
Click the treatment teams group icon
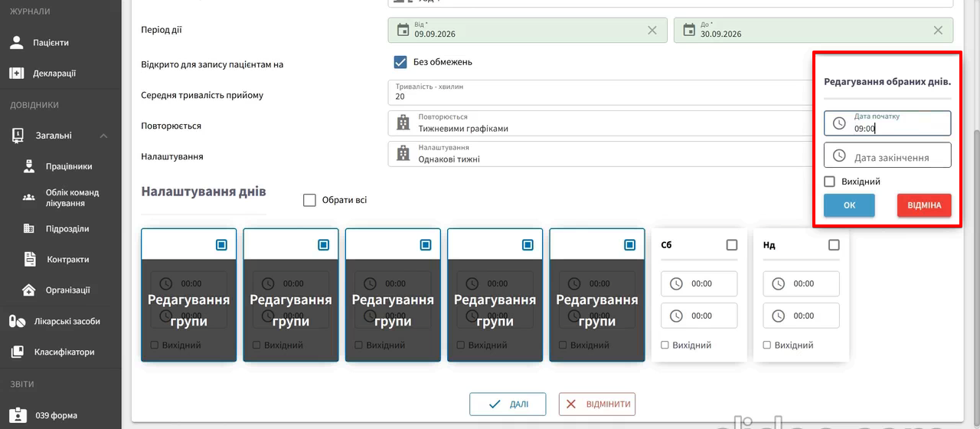29,198
